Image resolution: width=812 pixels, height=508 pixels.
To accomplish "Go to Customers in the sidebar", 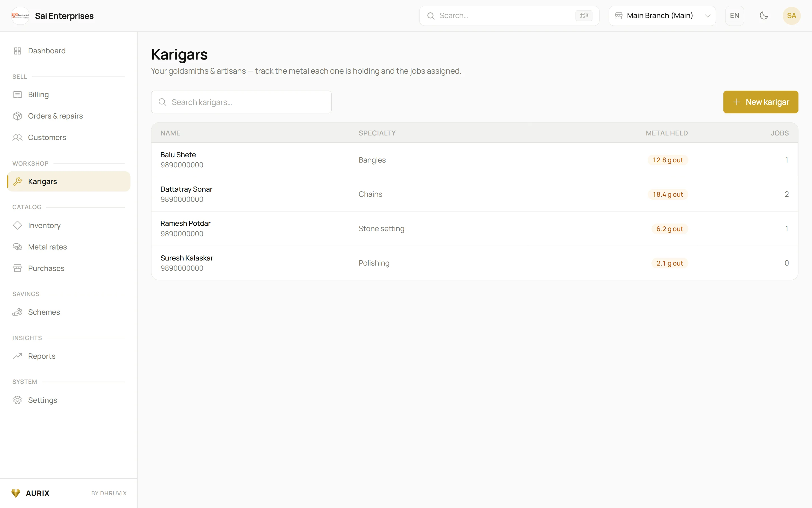I will click(69, 137).
